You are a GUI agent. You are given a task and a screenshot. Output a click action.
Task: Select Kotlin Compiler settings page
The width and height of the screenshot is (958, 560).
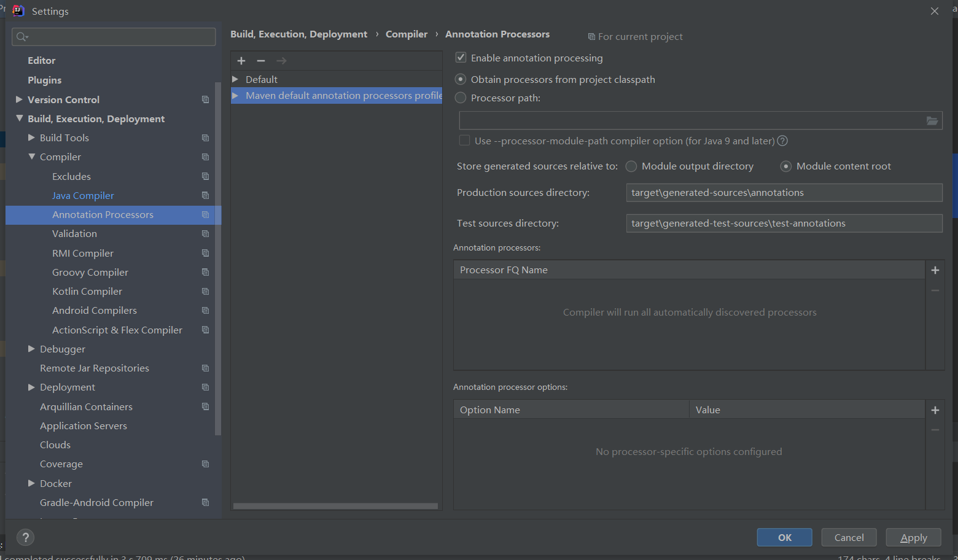point(87,292)
